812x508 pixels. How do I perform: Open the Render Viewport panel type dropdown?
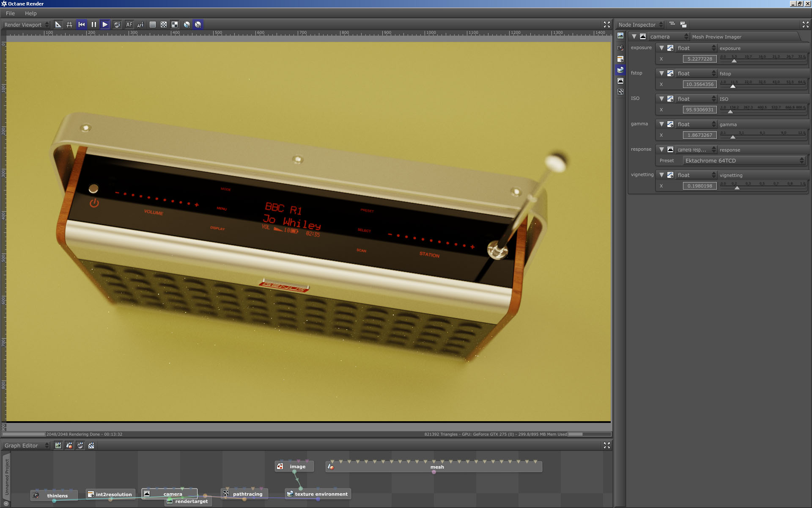click(26, 25)
